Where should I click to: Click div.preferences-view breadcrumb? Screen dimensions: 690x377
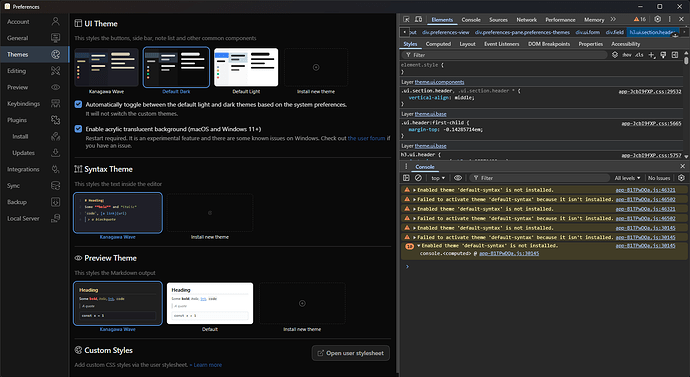pyautogui.click(x=445, y=32)
